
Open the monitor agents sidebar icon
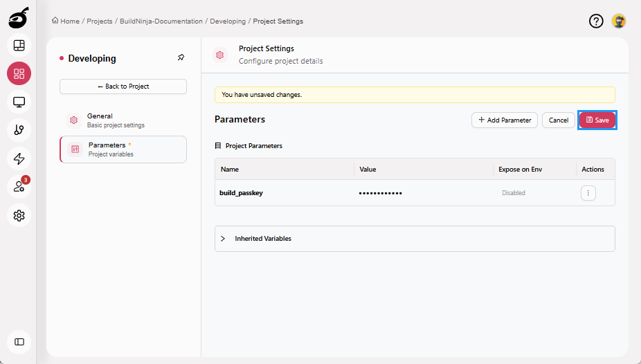(19, 102)
